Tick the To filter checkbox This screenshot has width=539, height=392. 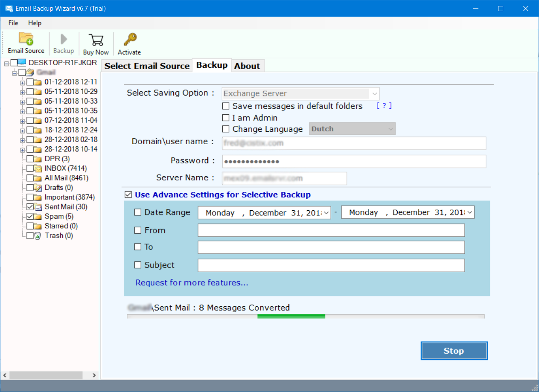tap(138, 247)
